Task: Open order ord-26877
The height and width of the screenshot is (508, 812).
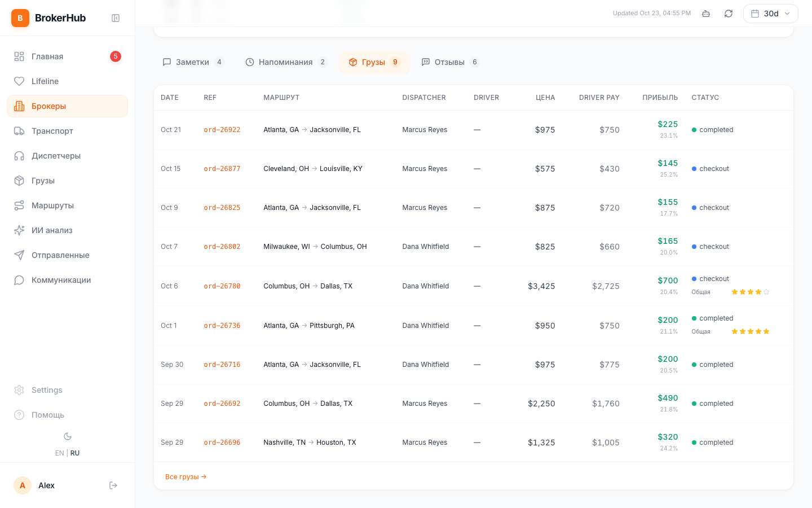Action: pos(222,169)
